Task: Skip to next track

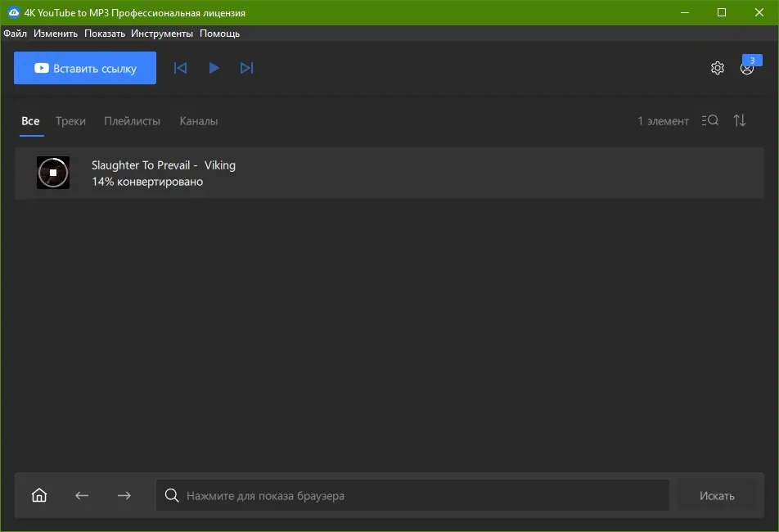Action: pyautogui.click(x=247, y=68)
